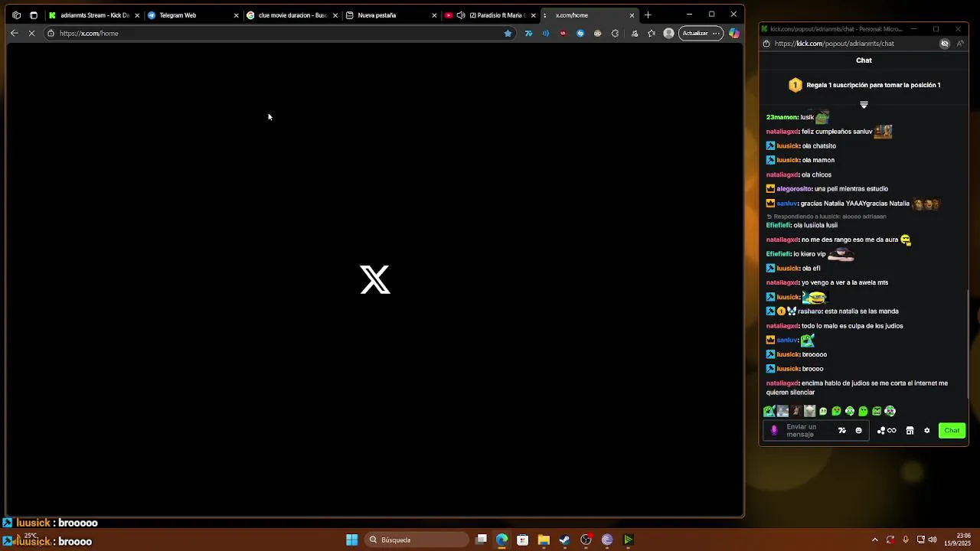The width and height of the screenshot is (980, 551).
Task: Switch to the Nueva pestaña tab
Action: pos(390,15)
